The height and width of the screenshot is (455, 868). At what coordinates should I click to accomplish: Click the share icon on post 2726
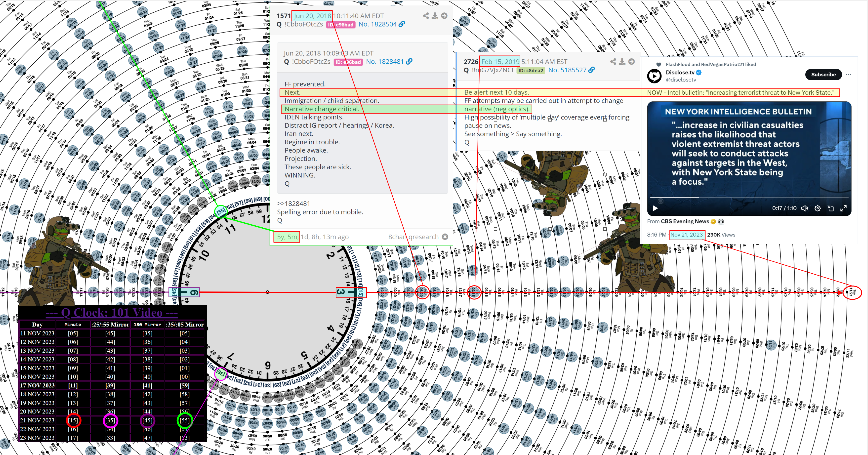point(613,62)
